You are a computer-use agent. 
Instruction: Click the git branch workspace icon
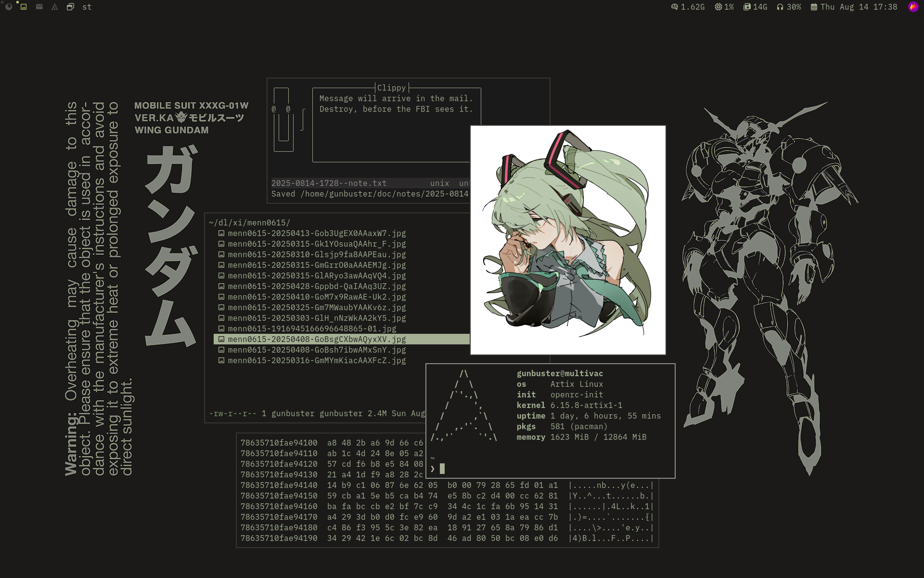click(54, 7)
